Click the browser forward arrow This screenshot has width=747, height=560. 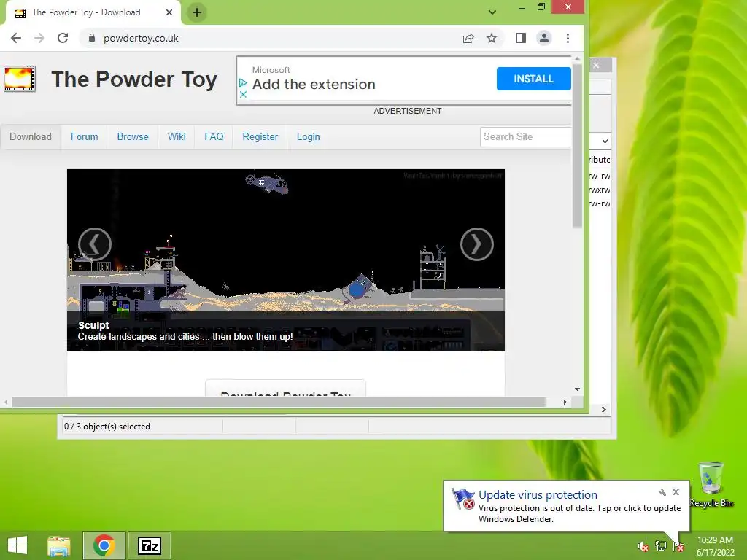point(39,38)
